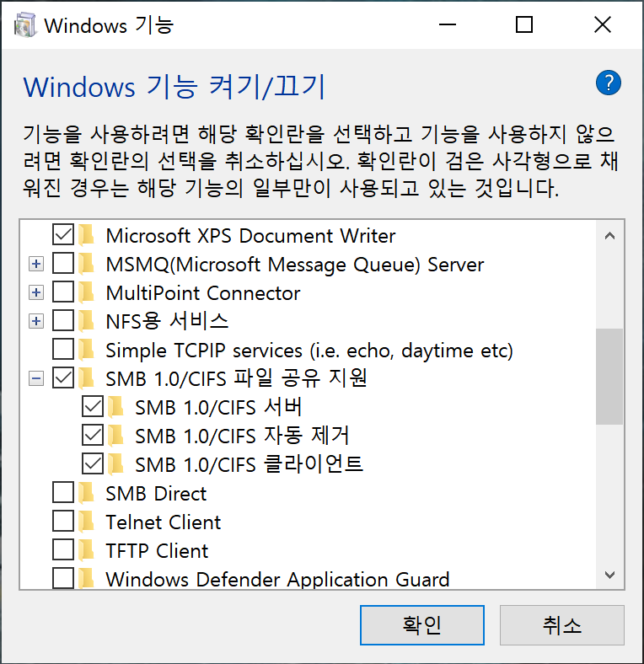Select the SMB Direct row label

156,493
